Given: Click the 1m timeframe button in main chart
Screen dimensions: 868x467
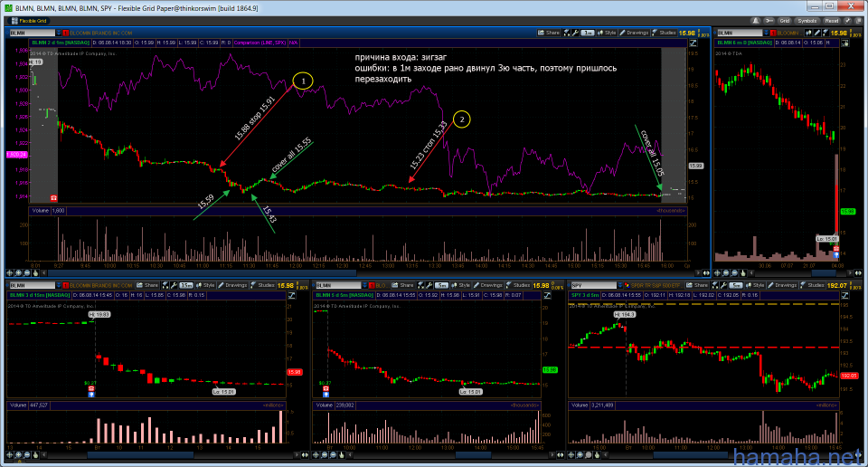Looking at the screenshot, I should [588, 33].
